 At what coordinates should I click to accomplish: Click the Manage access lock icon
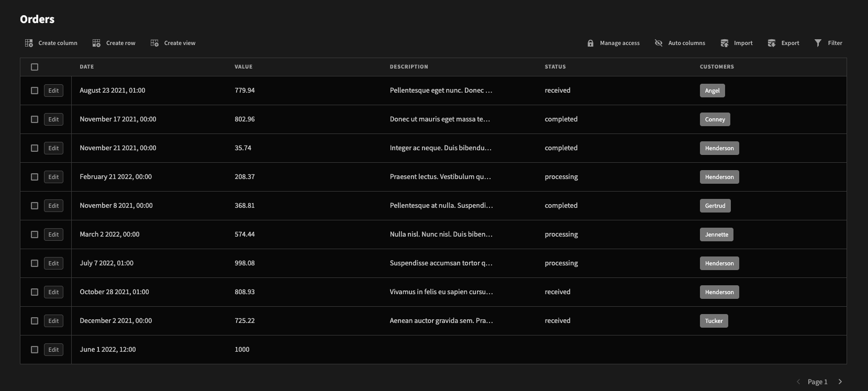[x=591, y=43]
